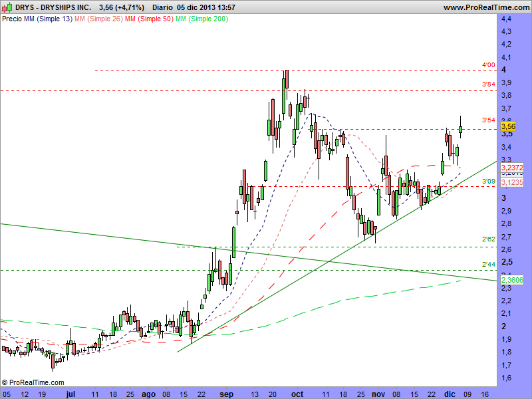Click the 13 date label on time axis
The height and width of the screenshot is (399, 532).
coord(255,394)
